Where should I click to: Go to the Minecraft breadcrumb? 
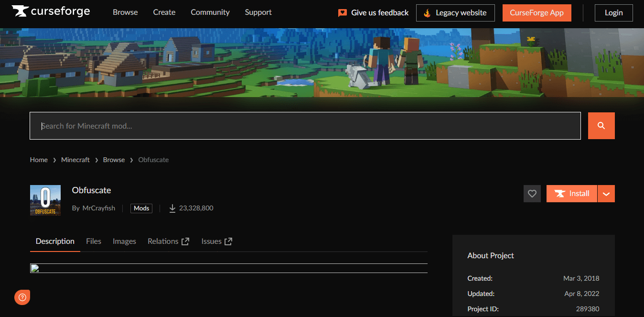[75, 160]
